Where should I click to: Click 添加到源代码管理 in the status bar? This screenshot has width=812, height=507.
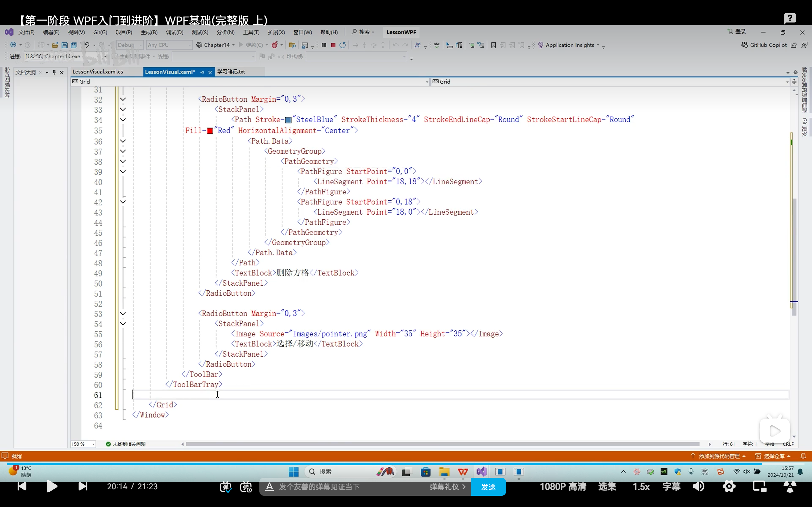tap(719, 456)
